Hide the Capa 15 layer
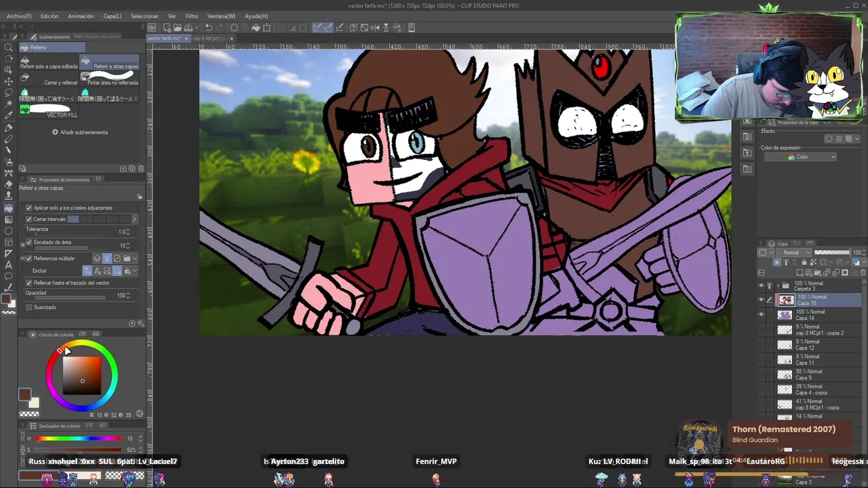The height and width of the screenshot is (488, 868). click(761, 300)
